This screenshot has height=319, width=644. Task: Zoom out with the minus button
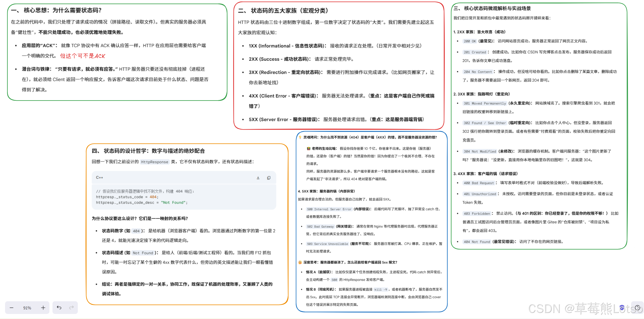point(11,308)
